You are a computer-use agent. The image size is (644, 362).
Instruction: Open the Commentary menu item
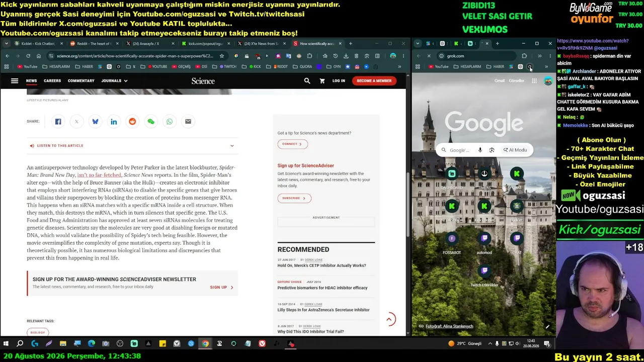(81, 81)
